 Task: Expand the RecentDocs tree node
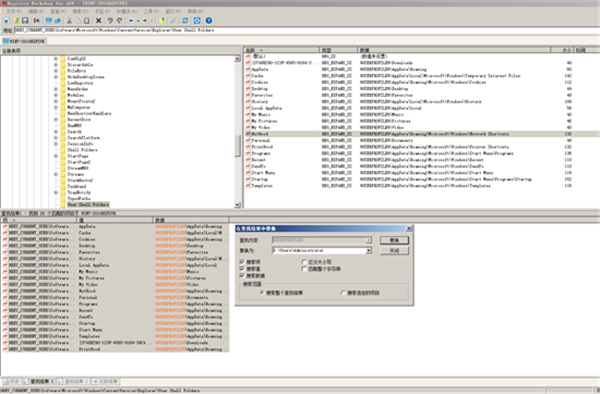tap(56, 120)
